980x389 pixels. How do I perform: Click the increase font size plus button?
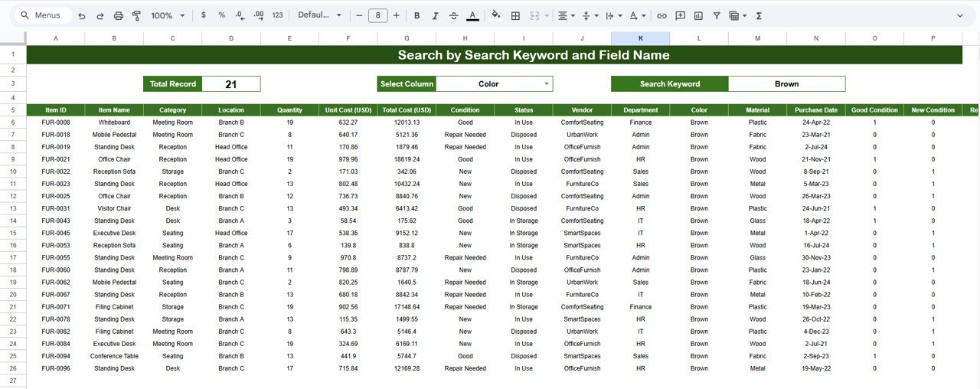pos(396,15)
